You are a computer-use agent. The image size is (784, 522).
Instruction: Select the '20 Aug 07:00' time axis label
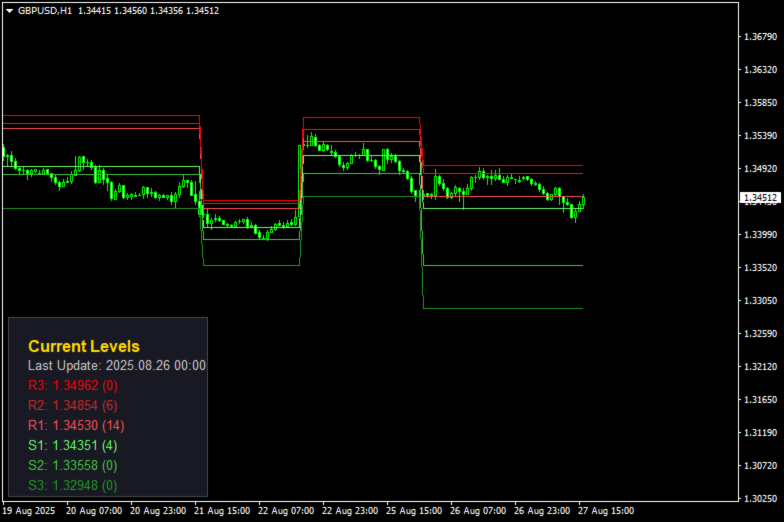click(94, 510)
